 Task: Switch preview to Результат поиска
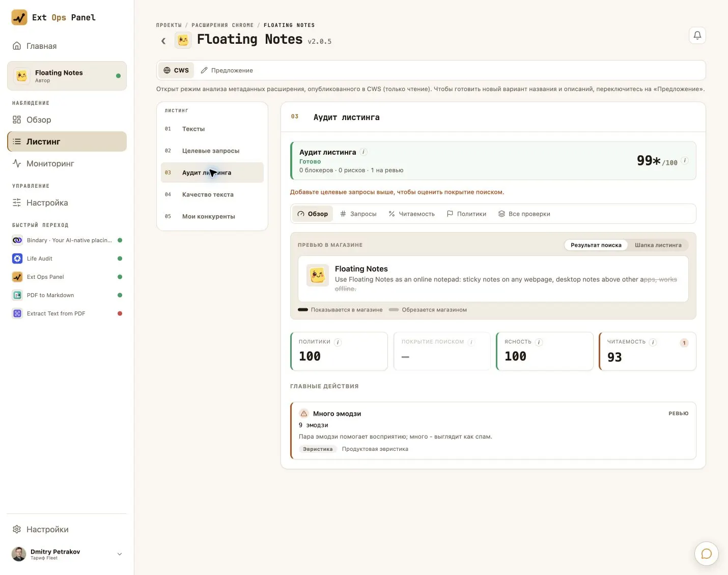[x=596, y=245]
